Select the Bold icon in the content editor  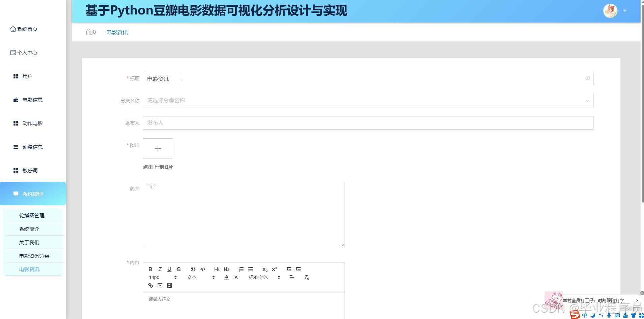click(x=151, y=269)
